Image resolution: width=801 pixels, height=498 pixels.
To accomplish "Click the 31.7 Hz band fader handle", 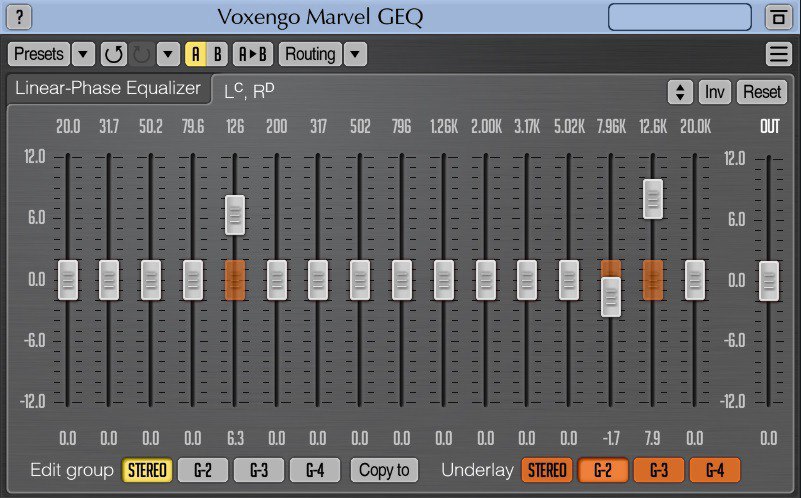I will 109,280.
